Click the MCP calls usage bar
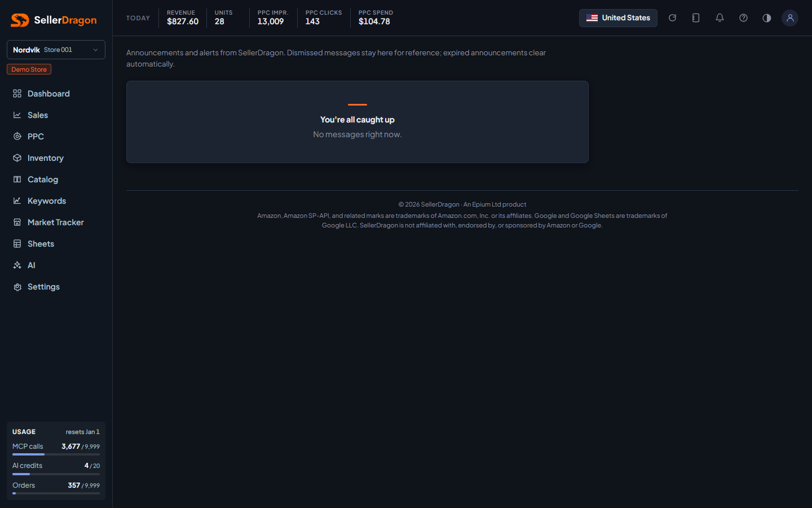This screenshot has width=812, height=508. 56,454
